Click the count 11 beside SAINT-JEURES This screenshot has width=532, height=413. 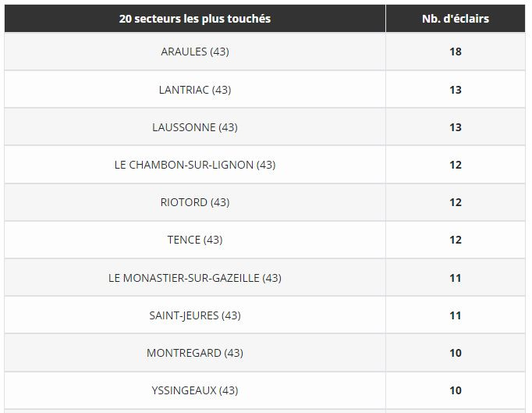pos(456,315)
